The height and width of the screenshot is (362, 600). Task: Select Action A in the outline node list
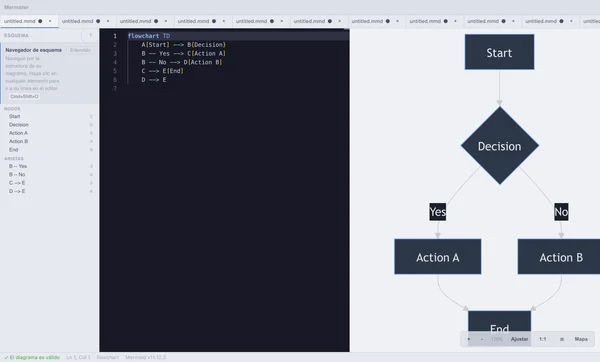[x=49, y=133]
